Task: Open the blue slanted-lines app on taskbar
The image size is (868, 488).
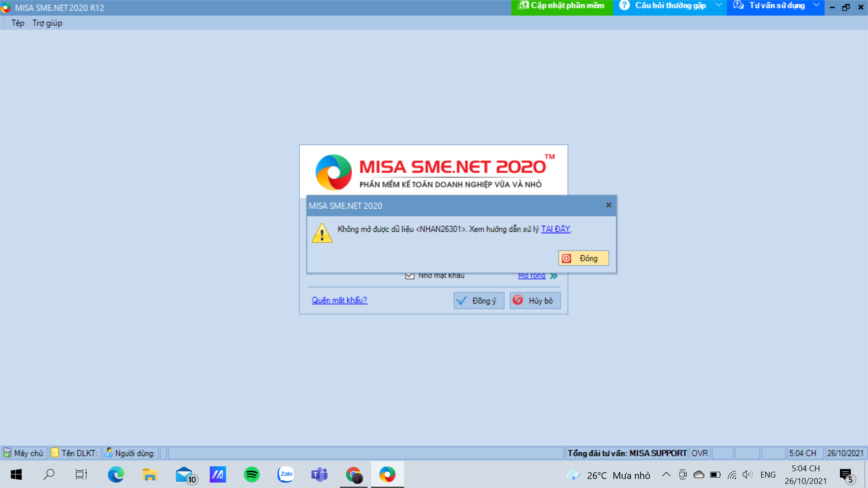Action: (217, 474)
